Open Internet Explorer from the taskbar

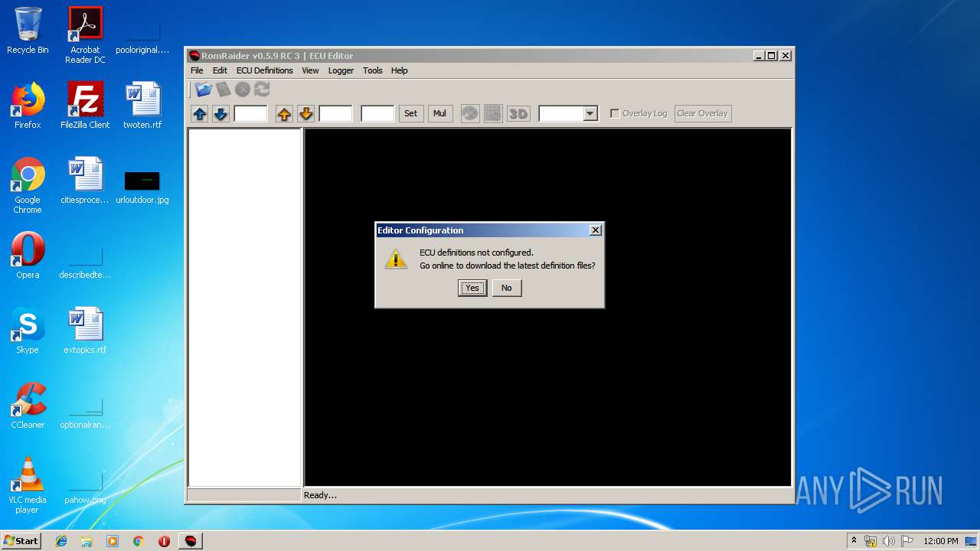point(61,541)
